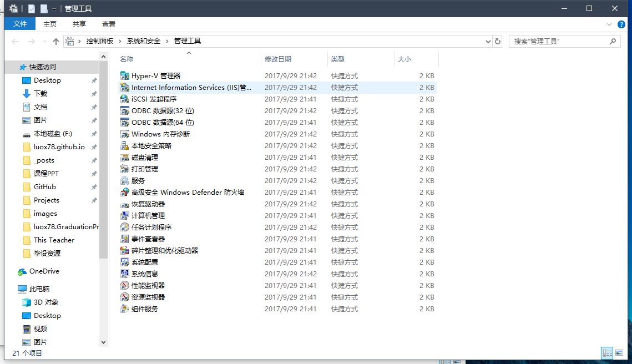Open the recent locations dropdown arrow
Viewport: 632px width, 364px height.
tap(44, 41)
